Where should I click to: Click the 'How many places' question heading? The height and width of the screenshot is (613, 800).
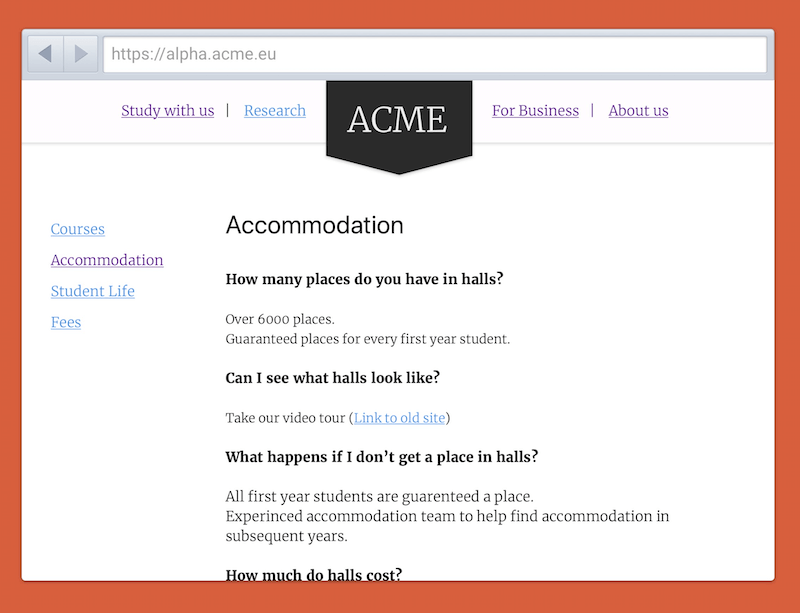click(x=364, y=279)
